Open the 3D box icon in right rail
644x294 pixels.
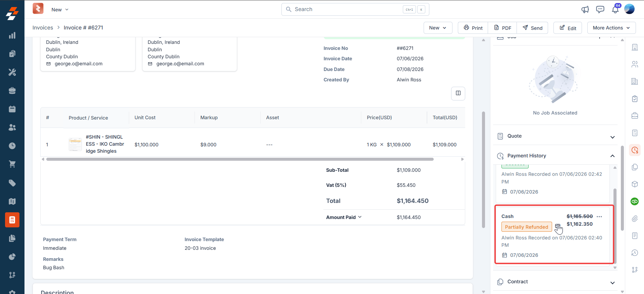(x=635, y=184)
